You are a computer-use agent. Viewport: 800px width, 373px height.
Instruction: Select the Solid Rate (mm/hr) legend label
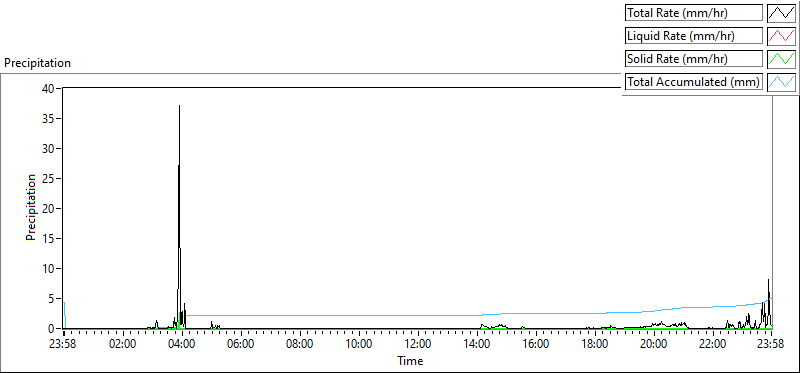694,58
